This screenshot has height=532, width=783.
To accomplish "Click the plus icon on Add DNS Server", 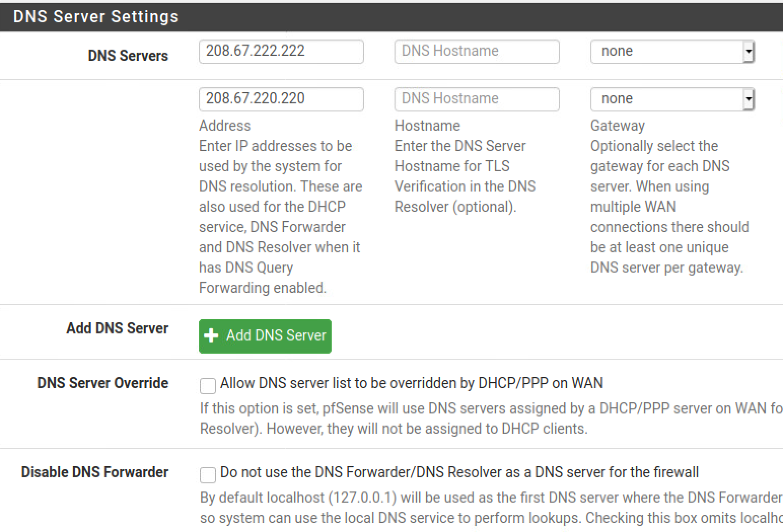I will coord(211,335).
